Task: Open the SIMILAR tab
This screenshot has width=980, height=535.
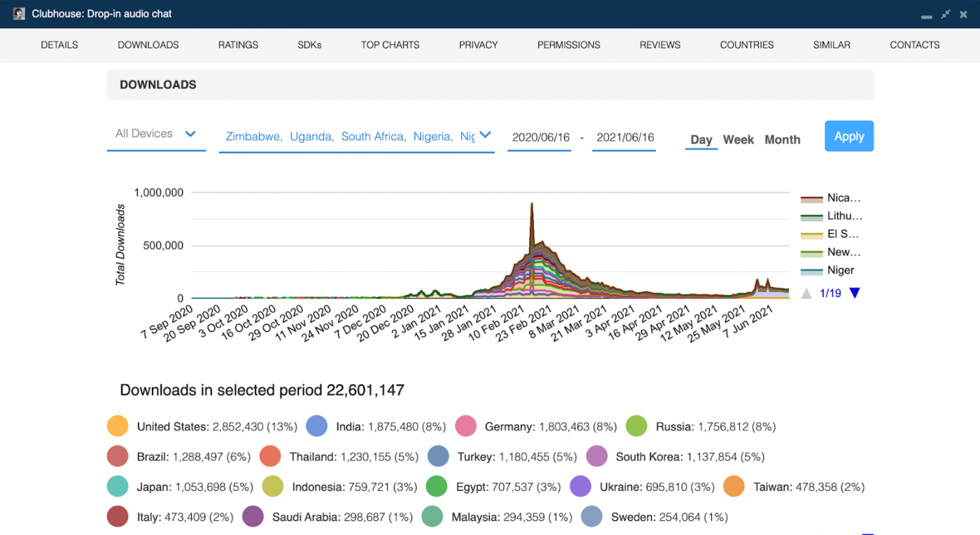Action: click(x=832, y=45)
